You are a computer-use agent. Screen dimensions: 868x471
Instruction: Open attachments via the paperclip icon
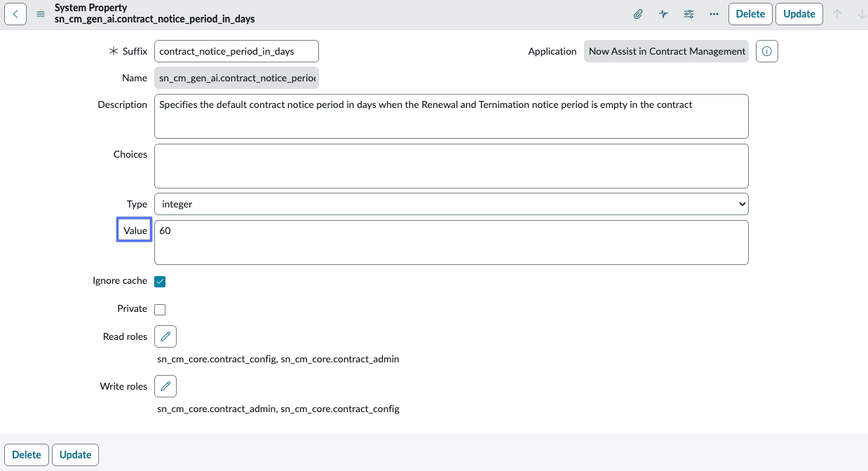(638, 14)
